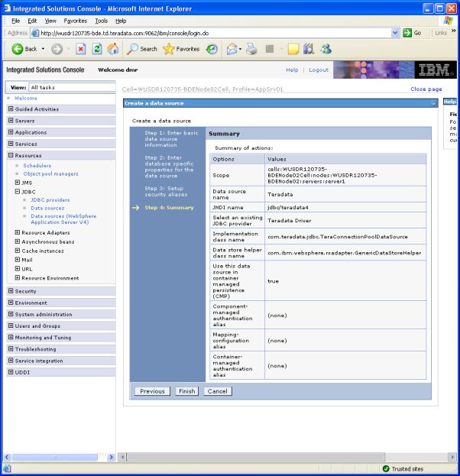Click the Search magnifier icon
This screenshot has width=460, height=476.
coord(132,49)
